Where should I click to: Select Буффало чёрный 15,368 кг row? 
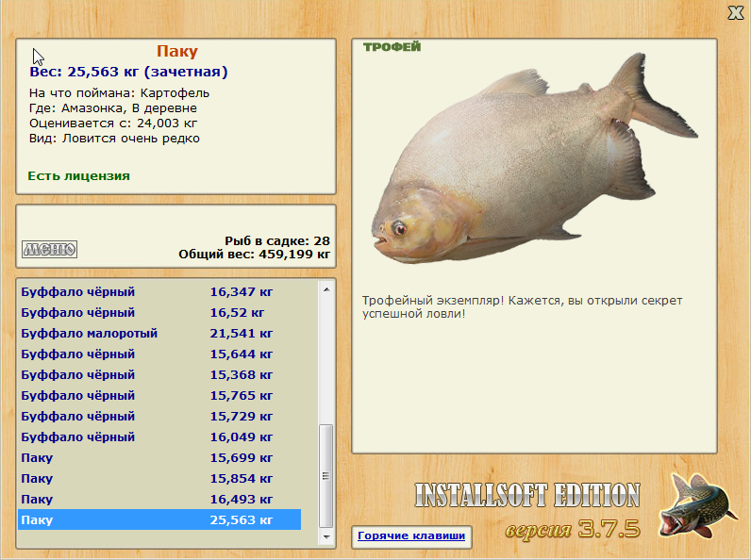pos(159,375)
